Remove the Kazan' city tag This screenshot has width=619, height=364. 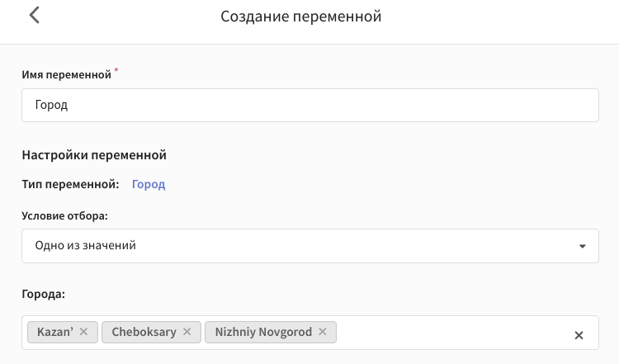tap(83, 332)
